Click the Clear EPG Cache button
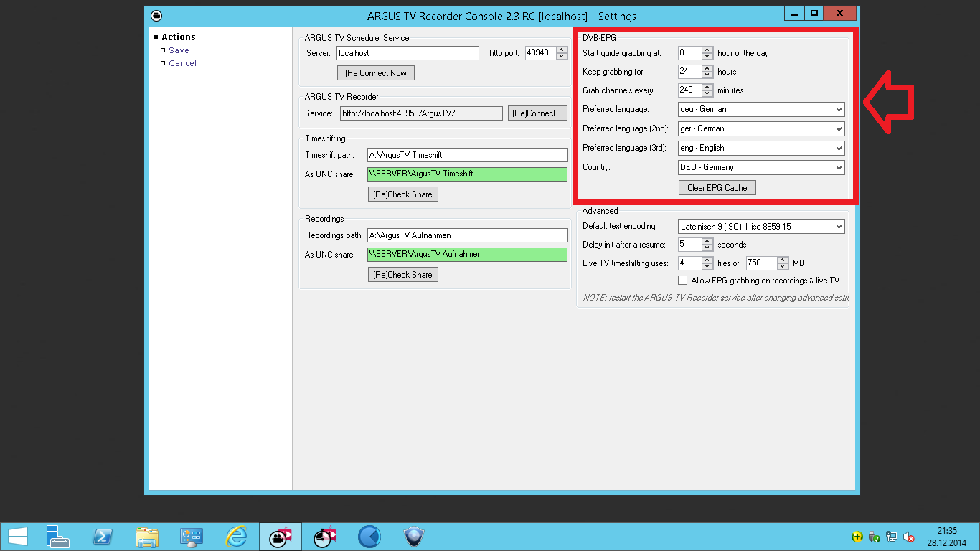 point(717,188)
